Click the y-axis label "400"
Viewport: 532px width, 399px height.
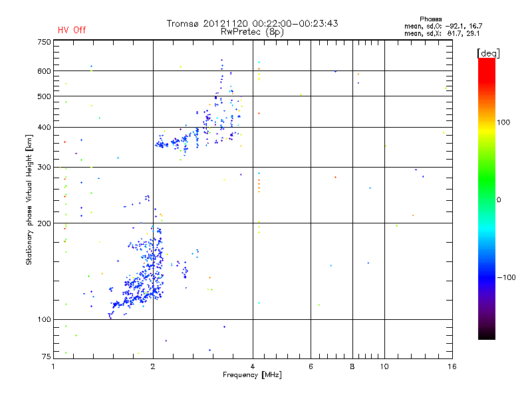tap(44, 127)
